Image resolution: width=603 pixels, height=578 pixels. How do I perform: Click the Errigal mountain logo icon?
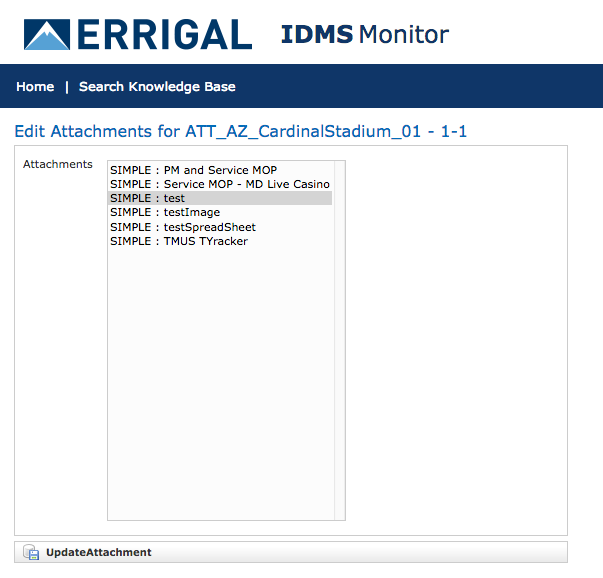[46, 35]
